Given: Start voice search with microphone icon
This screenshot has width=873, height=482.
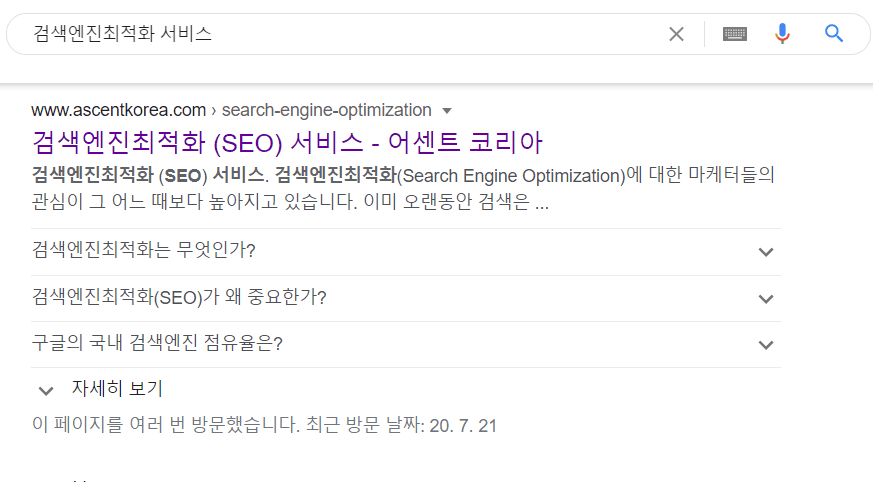Looking at the screenshot, I should [x=782, y=33].
